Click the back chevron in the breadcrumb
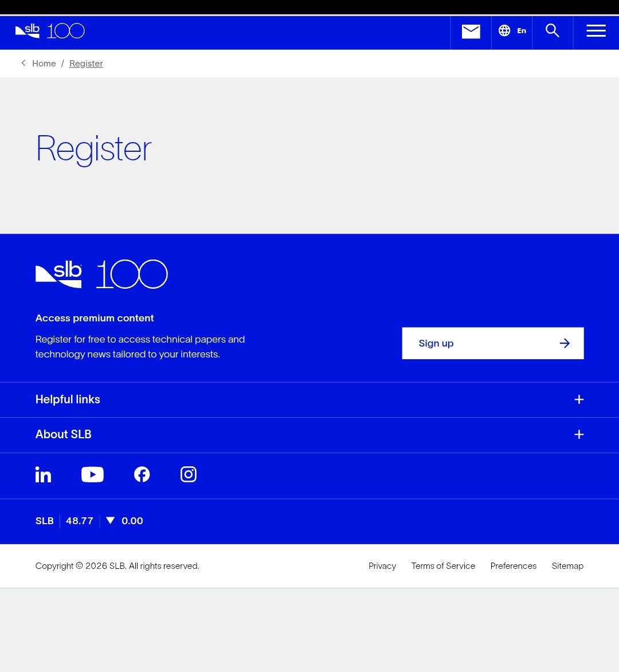The width and height of the screenshot is (619, 672). pyautogui.click(x=23, y=63)
